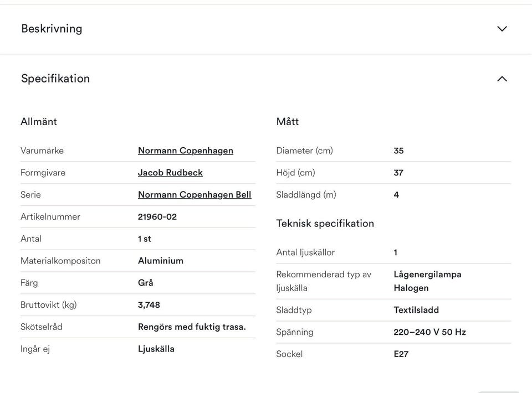Follow the Normann Copenhagen Bell series link
This screenshot has height=393, width=532.
pyautogui.click(x=194, y=195)
